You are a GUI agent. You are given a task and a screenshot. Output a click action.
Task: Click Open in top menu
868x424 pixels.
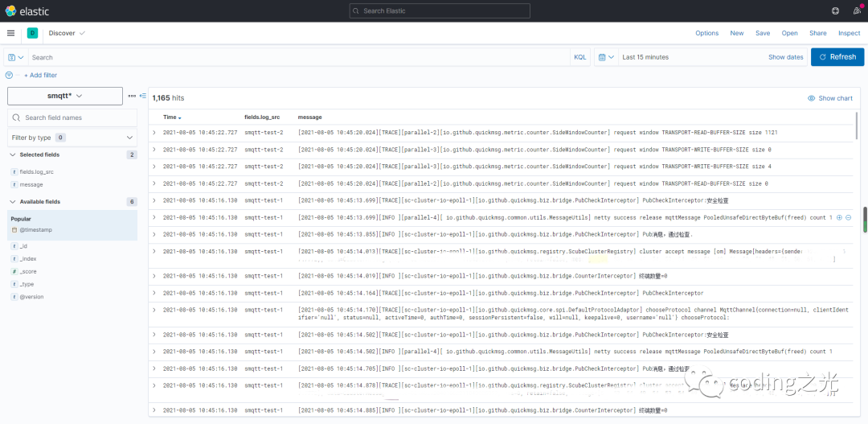pyautogui.click(x=790, y=33)
